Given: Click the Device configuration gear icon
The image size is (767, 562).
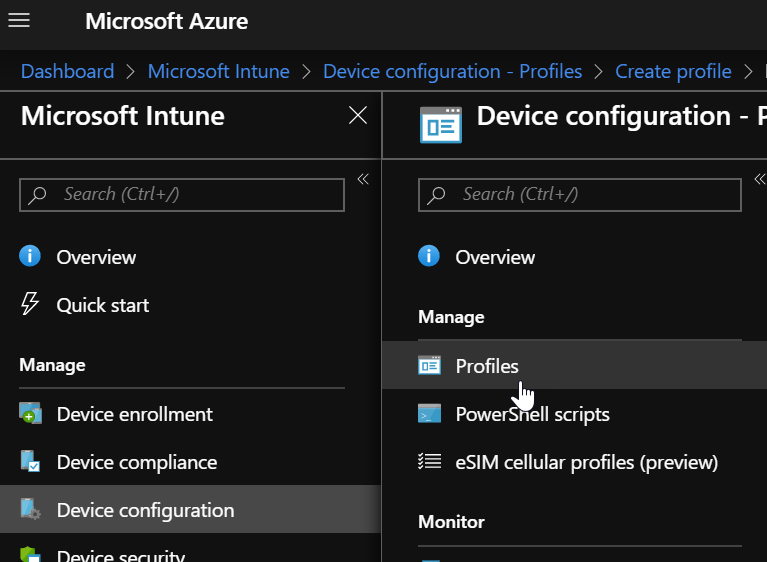Looking at the screenshot, I should 30,510.
